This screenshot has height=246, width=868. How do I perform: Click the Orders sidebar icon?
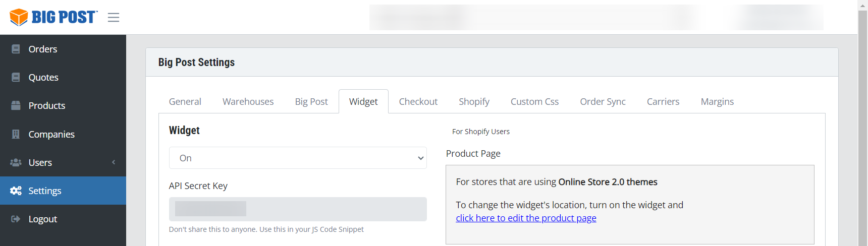[16, 49]
